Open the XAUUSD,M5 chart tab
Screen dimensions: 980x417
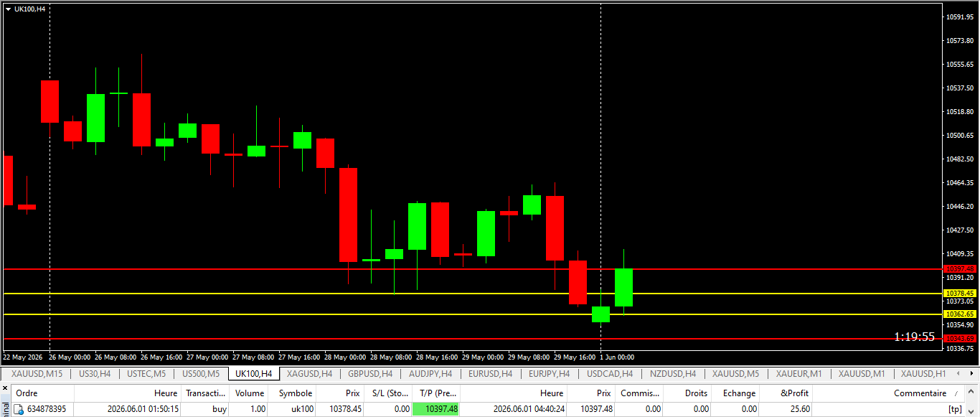[735, 373]
